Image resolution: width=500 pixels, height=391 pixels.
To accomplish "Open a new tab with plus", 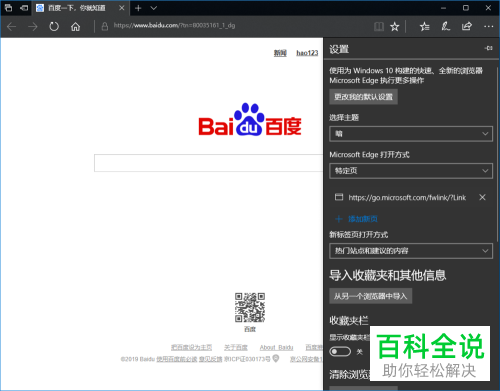I will pyautogui.click(x=138, y=8).
